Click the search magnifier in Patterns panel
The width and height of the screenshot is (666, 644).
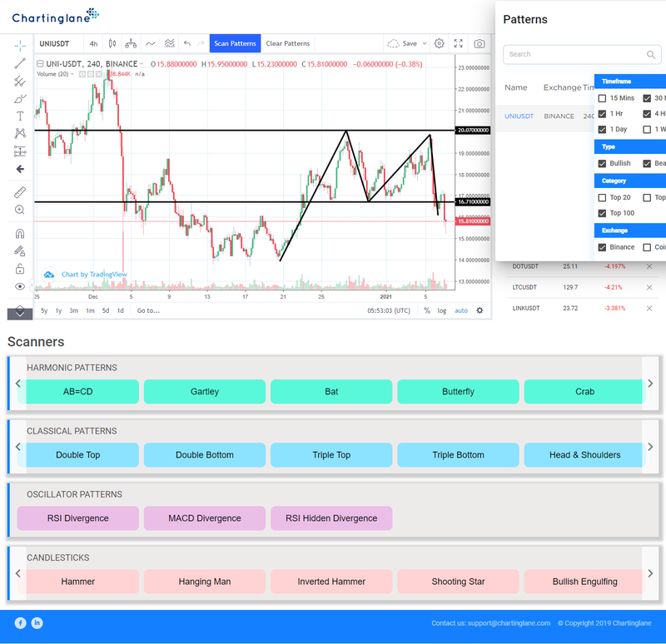pos(651,54)
